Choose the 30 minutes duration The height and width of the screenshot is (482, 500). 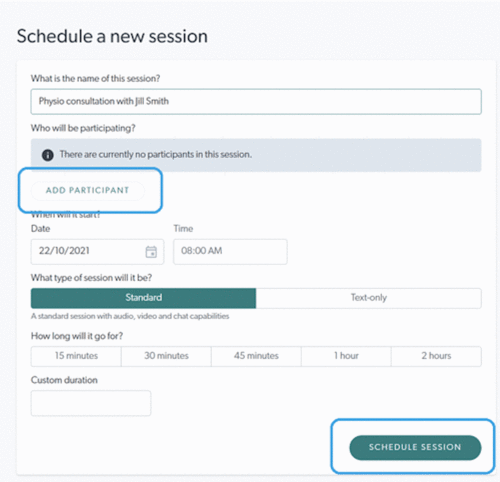[x=166, y=356]
